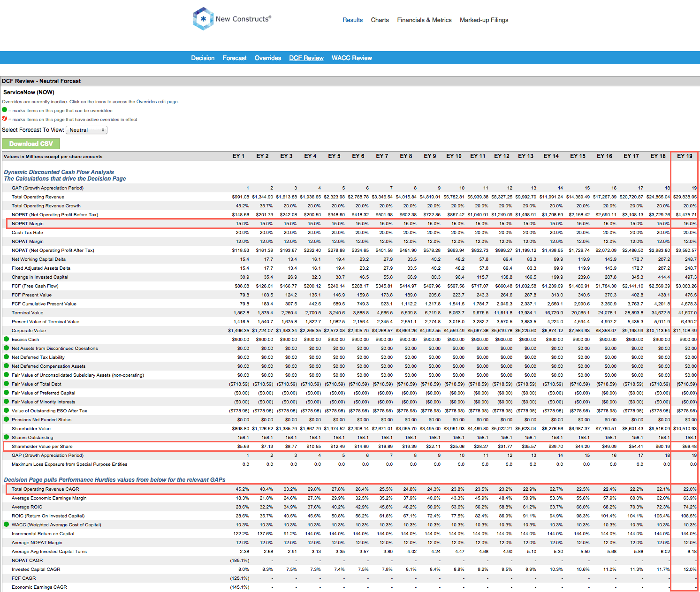Switch to the Decision tab
This screenshot has height=592, width=700.
203,58
